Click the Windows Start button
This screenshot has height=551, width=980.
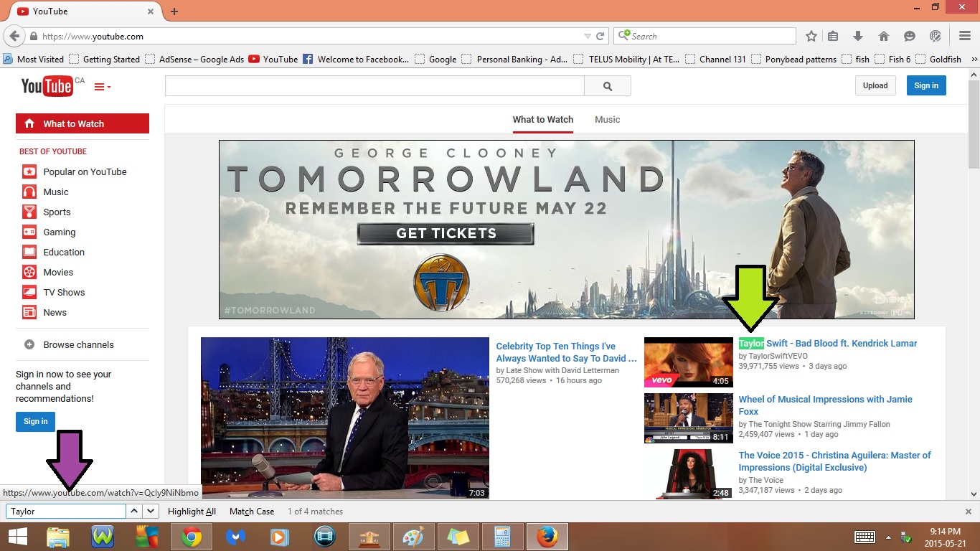(18, 537)
